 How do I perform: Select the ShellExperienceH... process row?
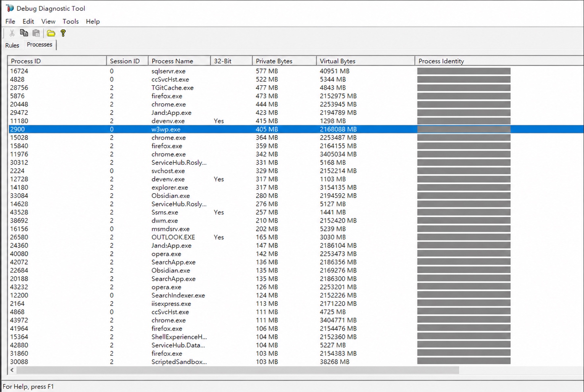(296, 337)
